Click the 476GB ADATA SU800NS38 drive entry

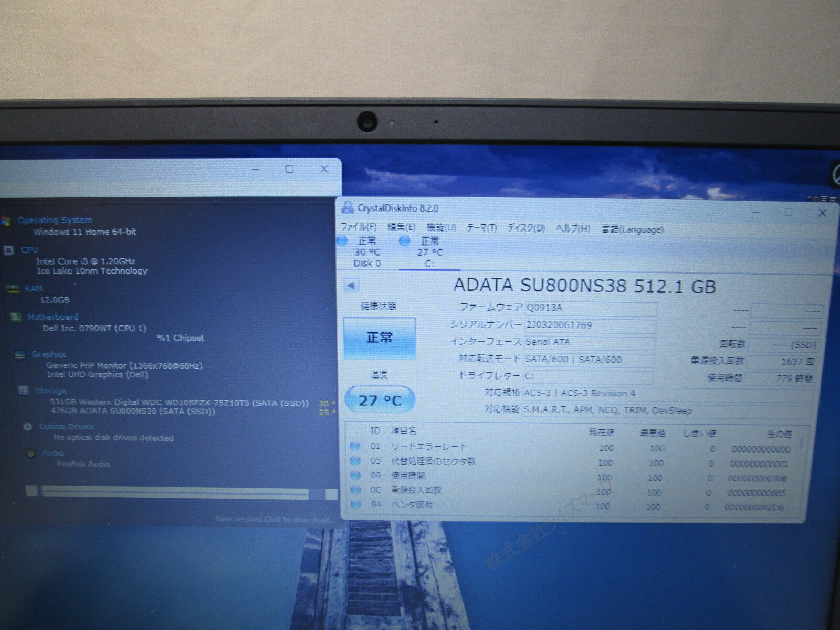[133, 412]
